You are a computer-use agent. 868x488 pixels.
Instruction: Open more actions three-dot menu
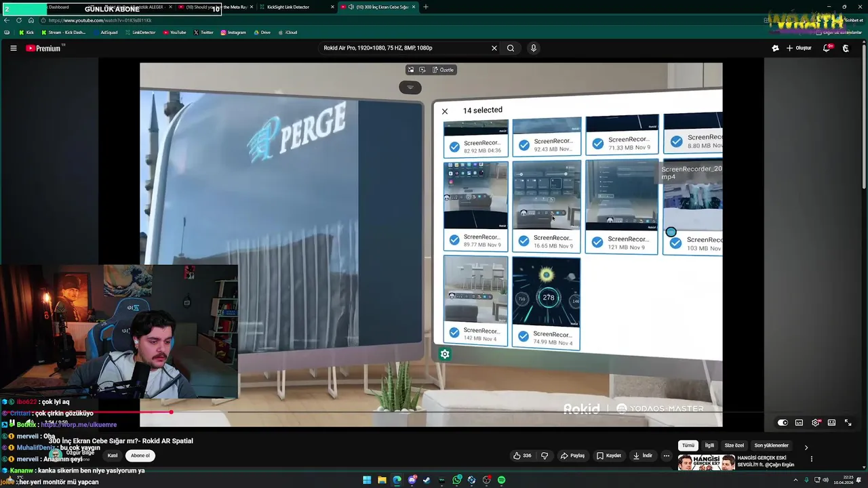[x=667, y=456]
